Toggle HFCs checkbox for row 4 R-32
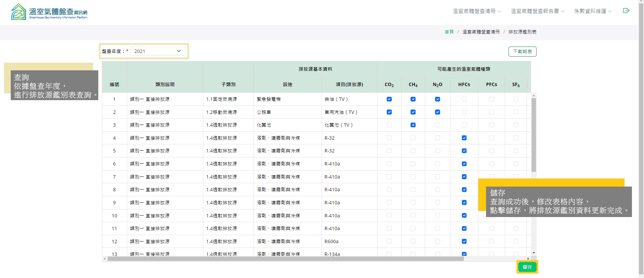644x278 pixels. 464,138
